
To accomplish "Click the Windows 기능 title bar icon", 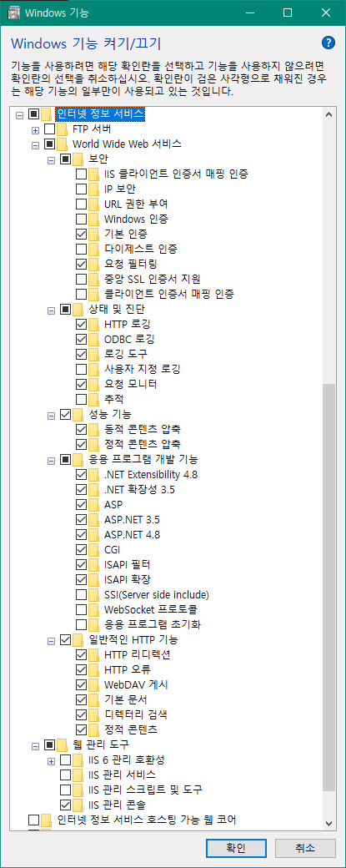I will (x=16, y=12).
